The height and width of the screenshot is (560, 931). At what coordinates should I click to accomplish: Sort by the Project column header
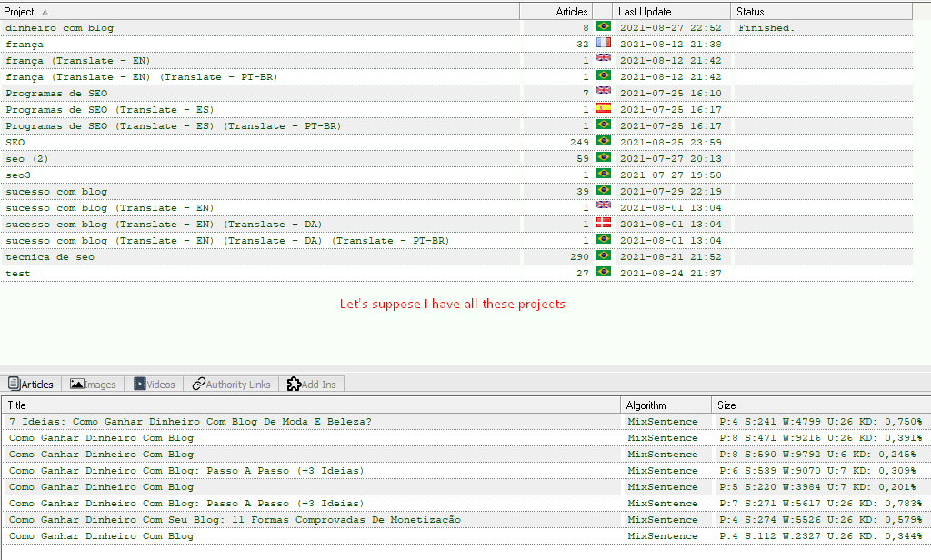pyautogui.click(x=259, y=11)
